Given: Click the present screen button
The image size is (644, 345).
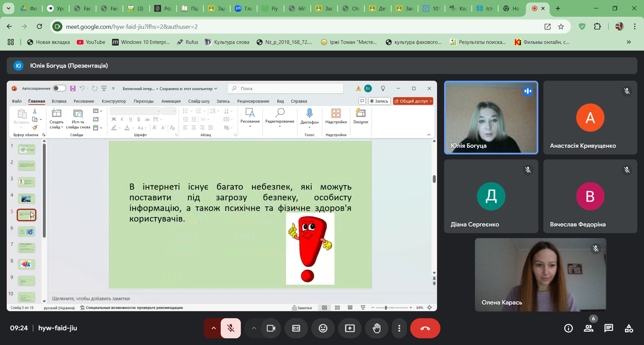Looking at the screenshot, I should coord(350,328).
